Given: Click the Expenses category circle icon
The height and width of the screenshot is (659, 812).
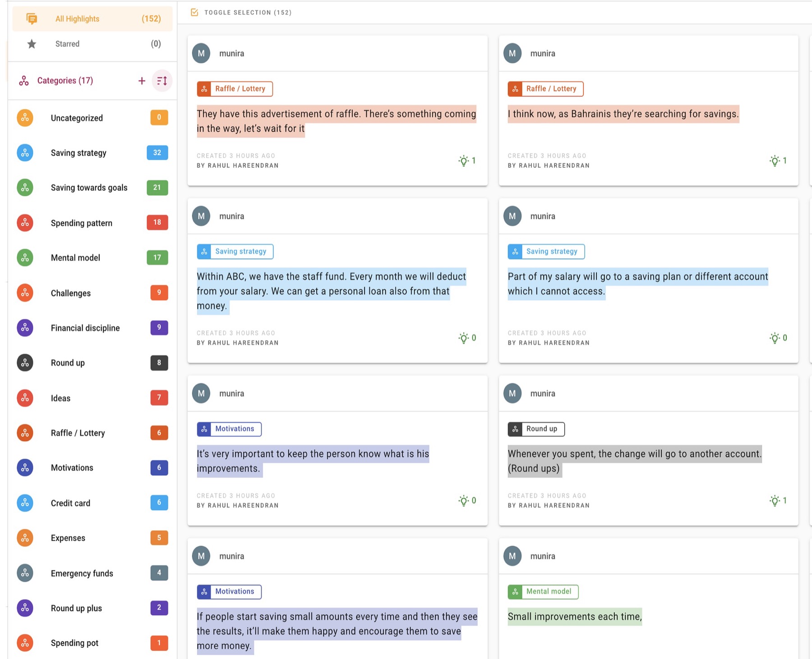Looking at the screenshot, I should click(25, 538).
